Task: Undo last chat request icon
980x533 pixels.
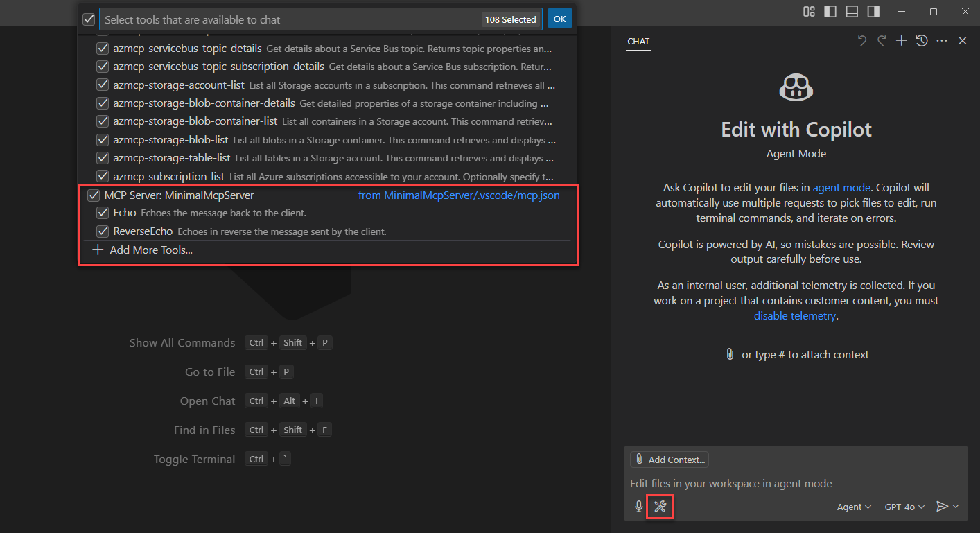Action: (861, 41)
